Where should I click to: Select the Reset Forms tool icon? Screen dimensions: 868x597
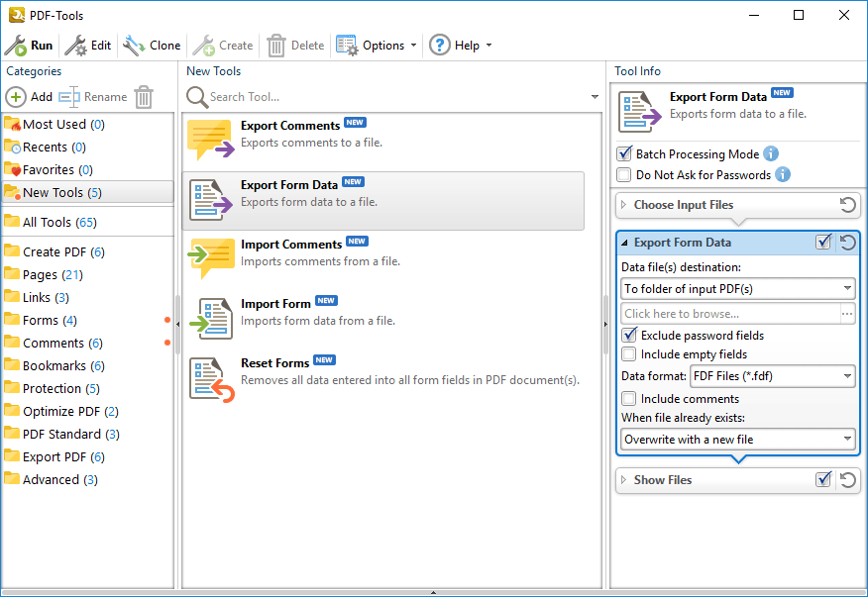click(x=211, y=379)
